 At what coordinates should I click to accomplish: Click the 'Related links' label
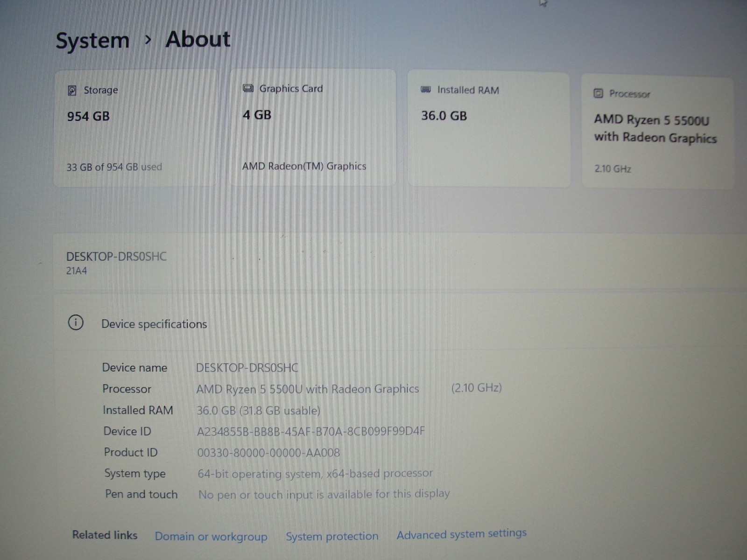pos(105,535)
